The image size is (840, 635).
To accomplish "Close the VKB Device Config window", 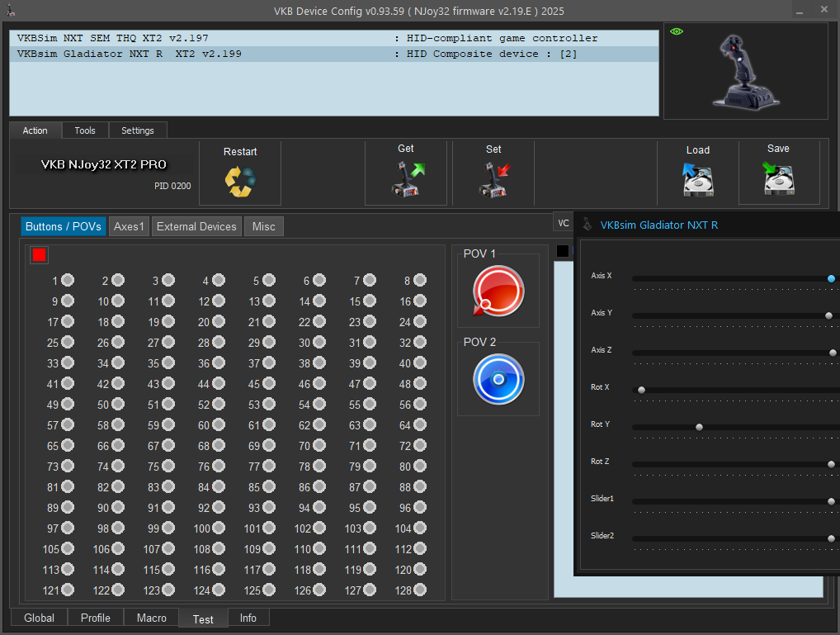I will coord(824,10).
